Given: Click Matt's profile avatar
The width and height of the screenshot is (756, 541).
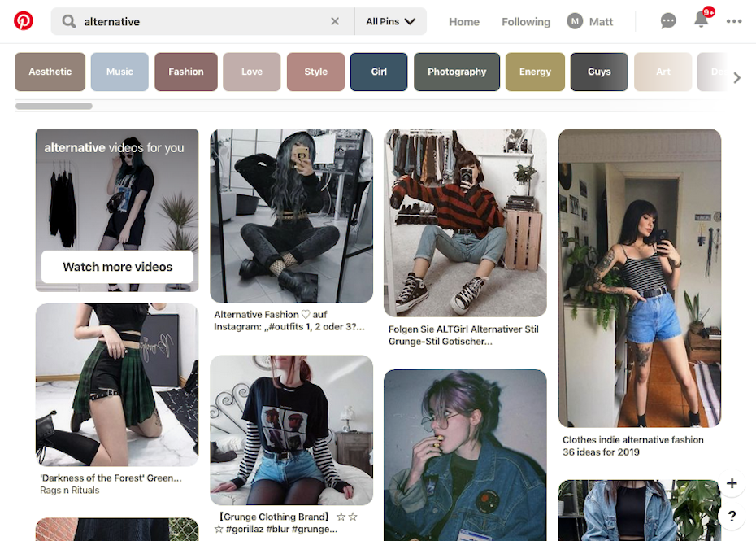Looking at the screenshot, I should click(x=574, y=21).
